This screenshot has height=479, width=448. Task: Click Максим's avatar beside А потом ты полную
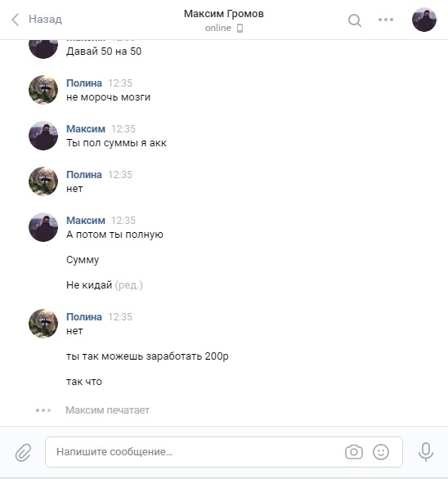pos(43,227)
